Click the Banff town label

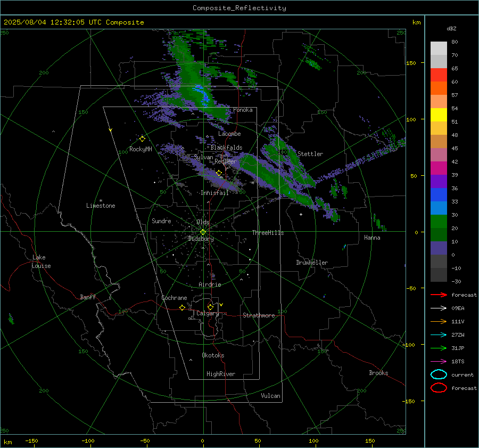point(88,297)
